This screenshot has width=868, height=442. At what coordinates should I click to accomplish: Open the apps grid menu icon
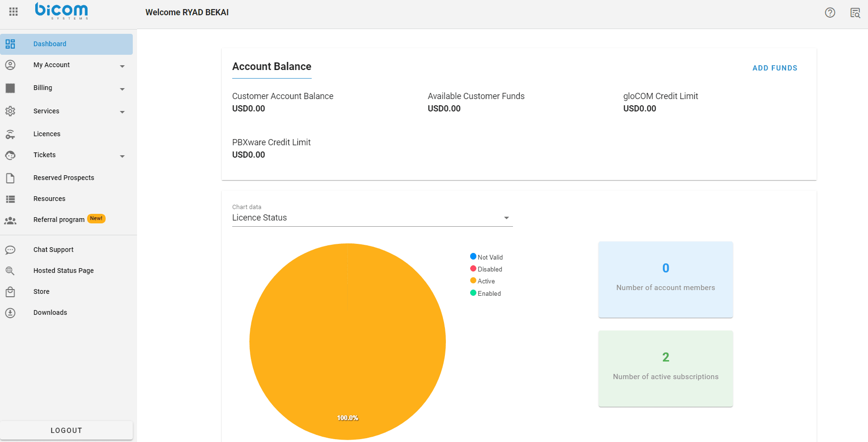pyautogui.click(x=13, y=12)
